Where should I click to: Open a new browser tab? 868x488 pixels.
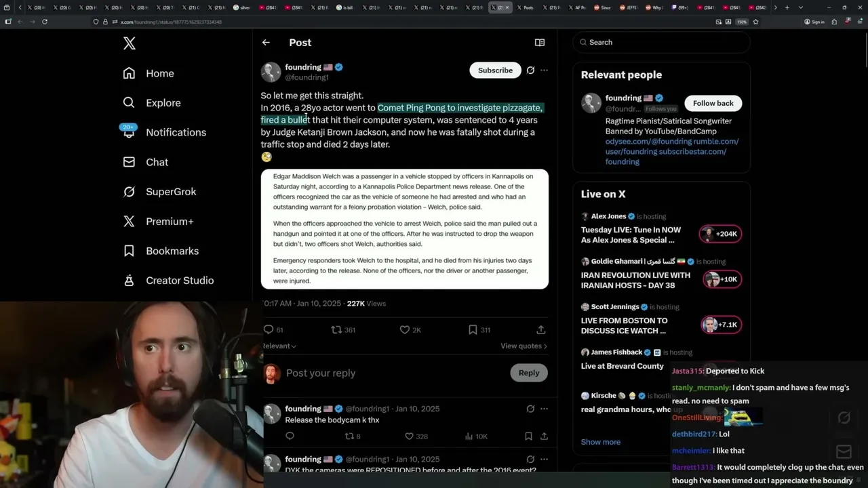pos(787,7)
